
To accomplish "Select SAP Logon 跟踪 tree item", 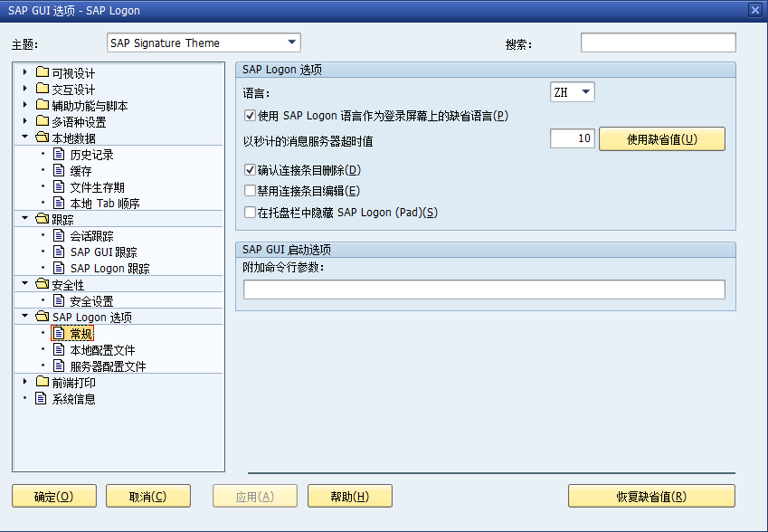I will (x=109, y=269).
